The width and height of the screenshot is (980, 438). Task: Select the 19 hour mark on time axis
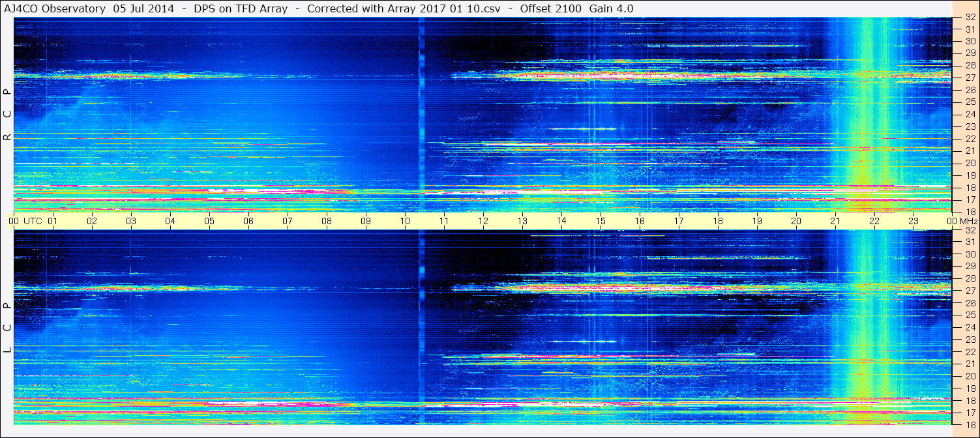point(757,221)
